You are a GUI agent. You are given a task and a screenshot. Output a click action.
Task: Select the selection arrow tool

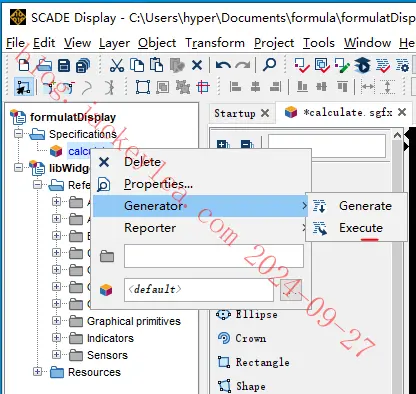click(24, 87)
